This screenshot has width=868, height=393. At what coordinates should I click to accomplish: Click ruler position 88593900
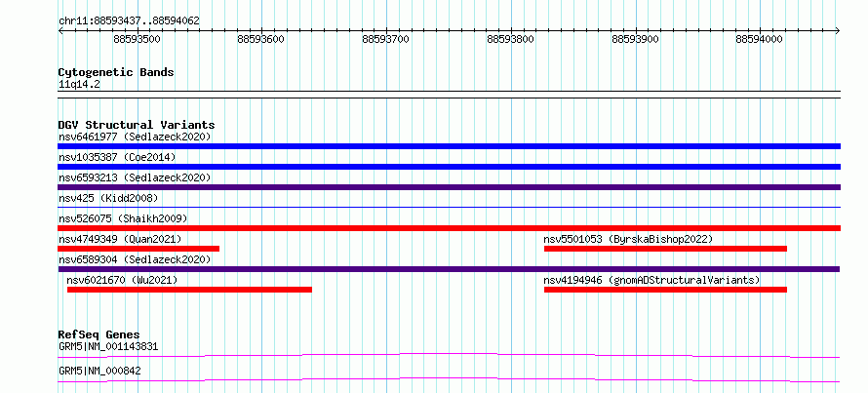pos(635,39)
